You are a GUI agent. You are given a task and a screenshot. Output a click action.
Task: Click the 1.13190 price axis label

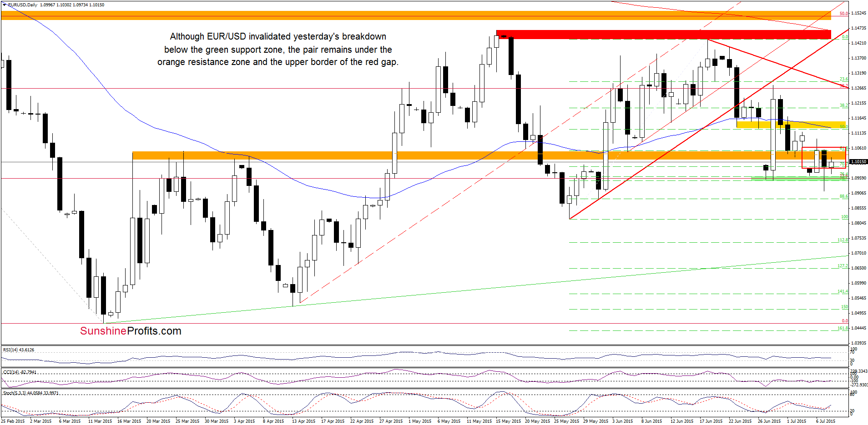tap(858, 73)
